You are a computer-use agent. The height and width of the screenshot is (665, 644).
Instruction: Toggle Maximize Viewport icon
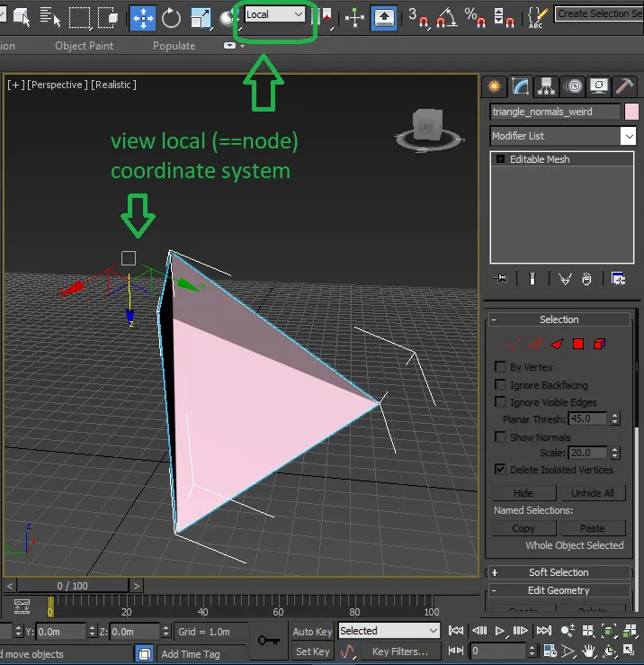tap(629, 651)
